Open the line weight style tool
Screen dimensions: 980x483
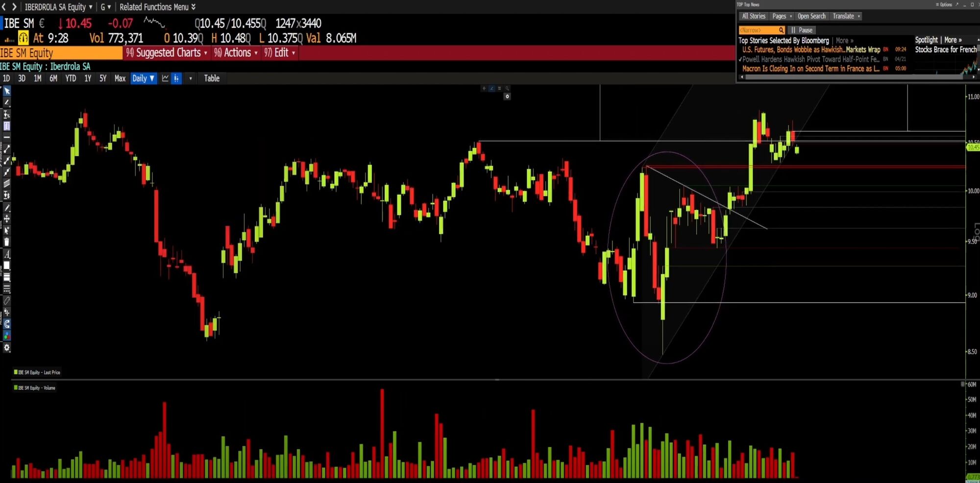(x=7, y=277)
